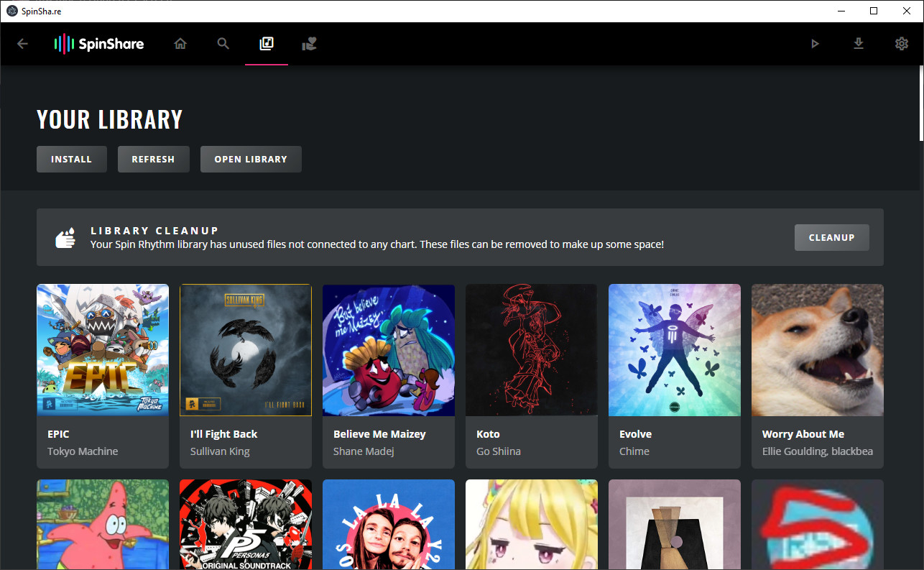Image resolution: width=924 pixels, height=570 pixels.
Task: Click the Worry About Me title
Action: [803, 434]
